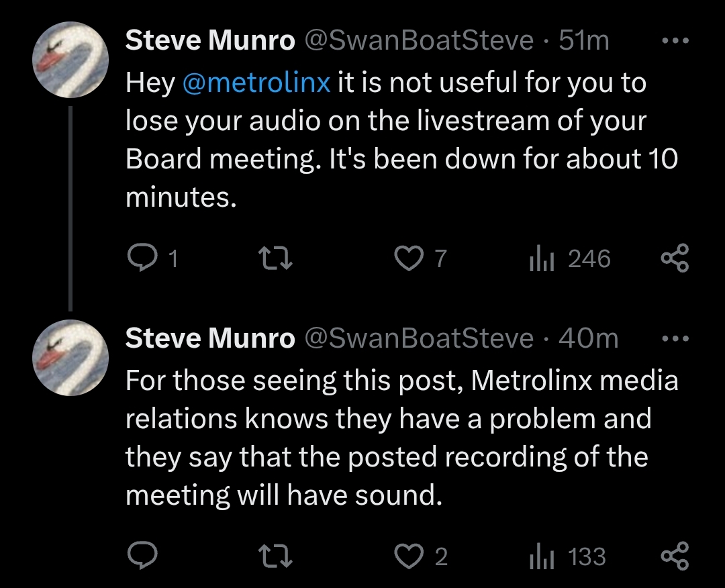Share the first tweet about Board meeting

(x=675, y=258)
